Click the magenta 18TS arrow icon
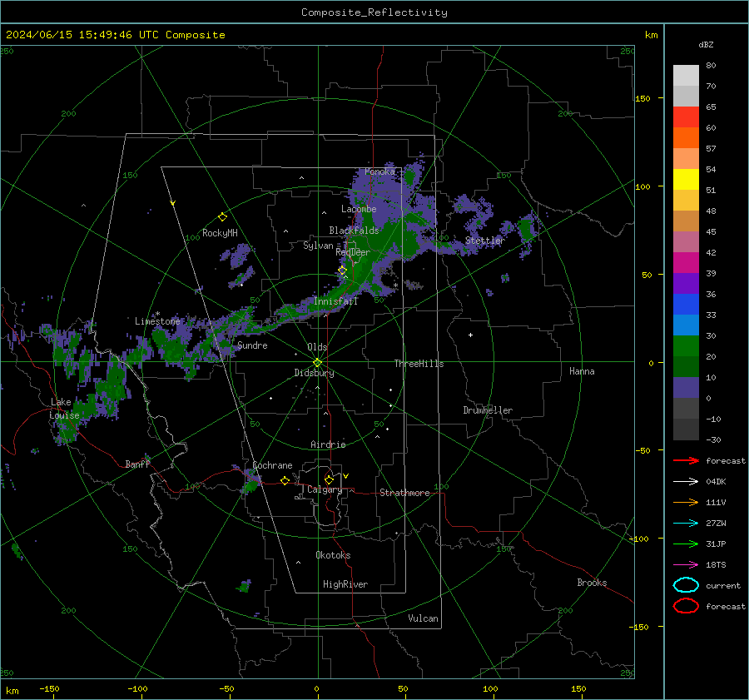This screenshot has width=749, height=700. coord(686,565)
